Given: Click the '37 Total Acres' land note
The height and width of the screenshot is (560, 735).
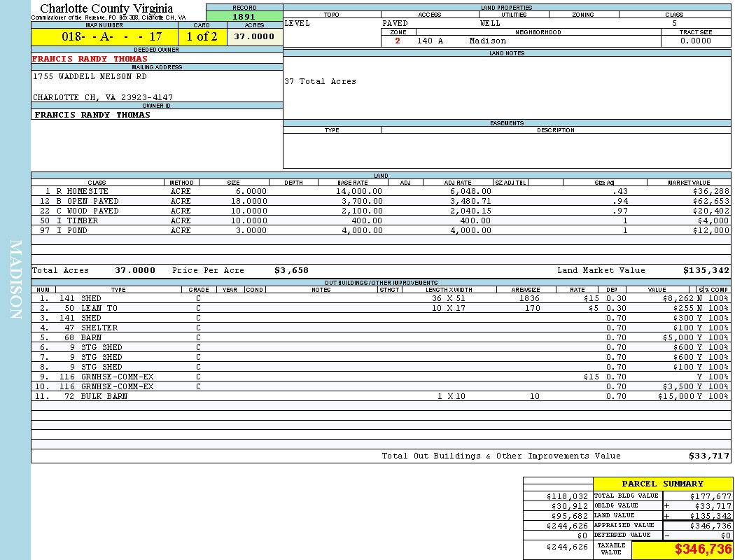Looking at the screenshot, I should (320, 81).
